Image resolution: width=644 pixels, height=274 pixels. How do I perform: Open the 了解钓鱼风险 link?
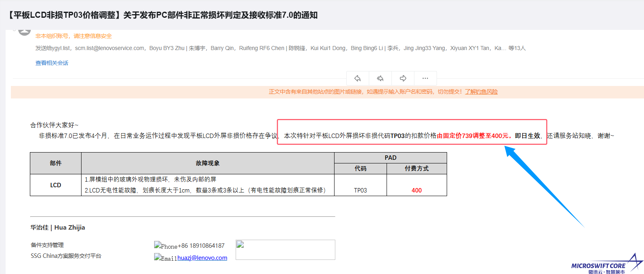[481, 92]
